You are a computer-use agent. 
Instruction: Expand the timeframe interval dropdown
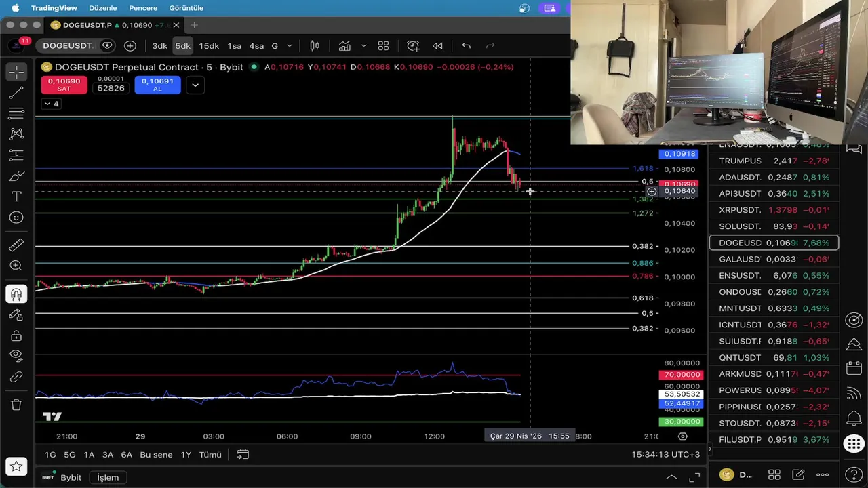pos(290,46)
